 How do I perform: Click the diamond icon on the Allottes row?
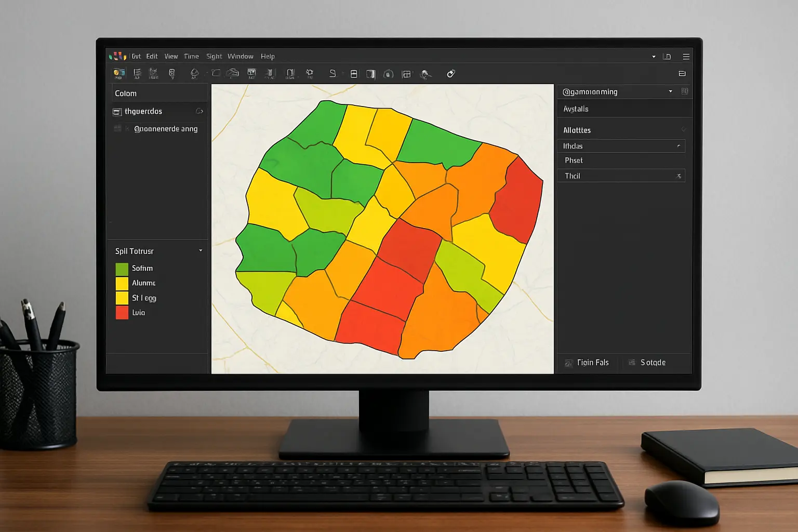[x=683, y=130]
